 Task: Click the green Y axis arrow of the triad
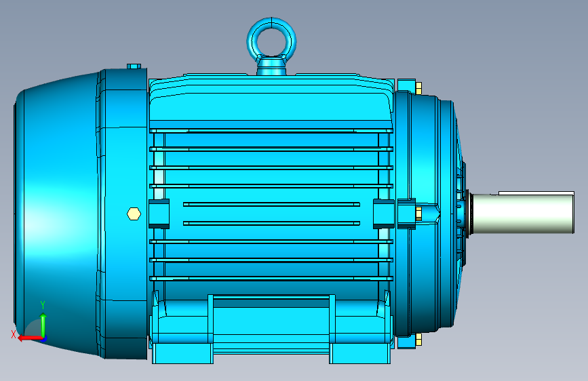pos(43,325)
